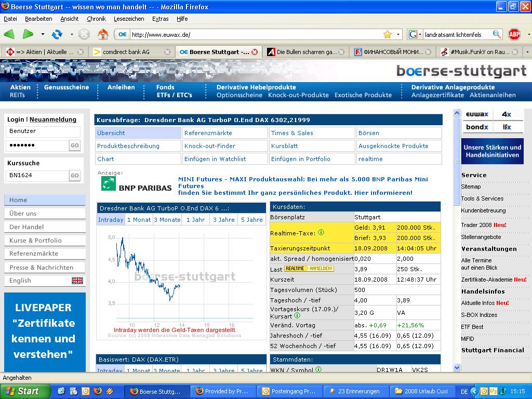Image resolution: width=532 pixels, height=399 pixels.
Task: Click the GO button beside password field
Action: (x=75, y=145)
